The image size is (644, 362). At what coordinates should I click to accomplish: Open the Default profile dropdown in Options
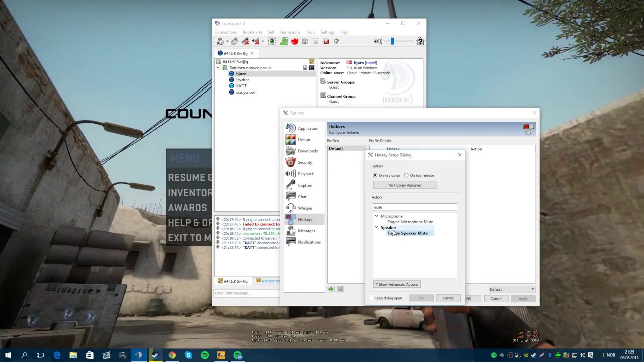point(512,289)
